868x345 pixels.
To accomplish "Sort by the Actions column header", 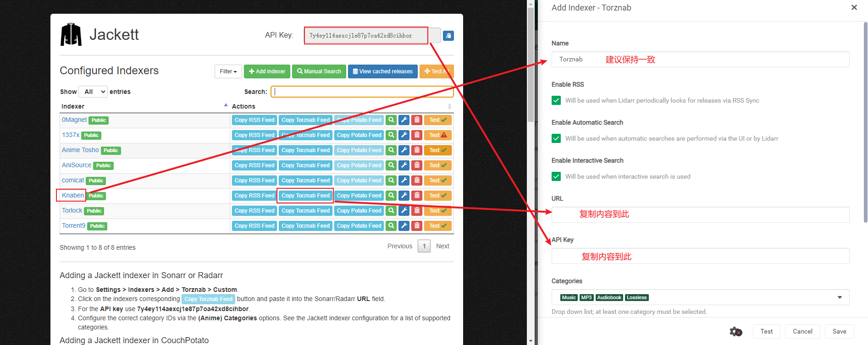I will pos(342,106).
